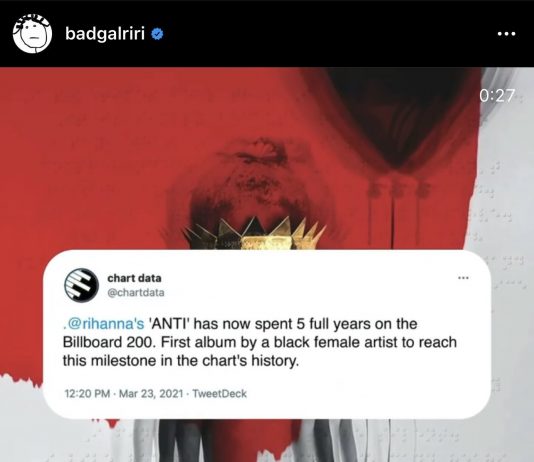Click the blue verified badge

[x=157, y=34]
